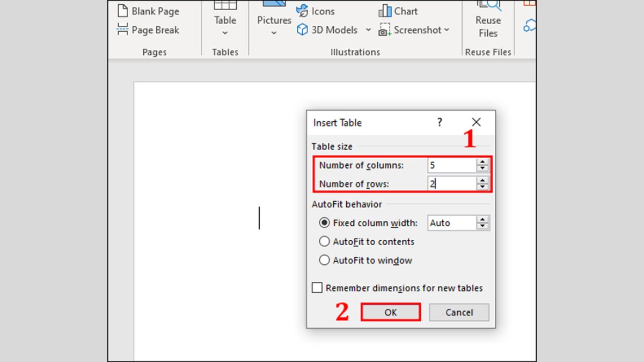
Task: Select Fixed column width radio button
Action: pos(324,223)
